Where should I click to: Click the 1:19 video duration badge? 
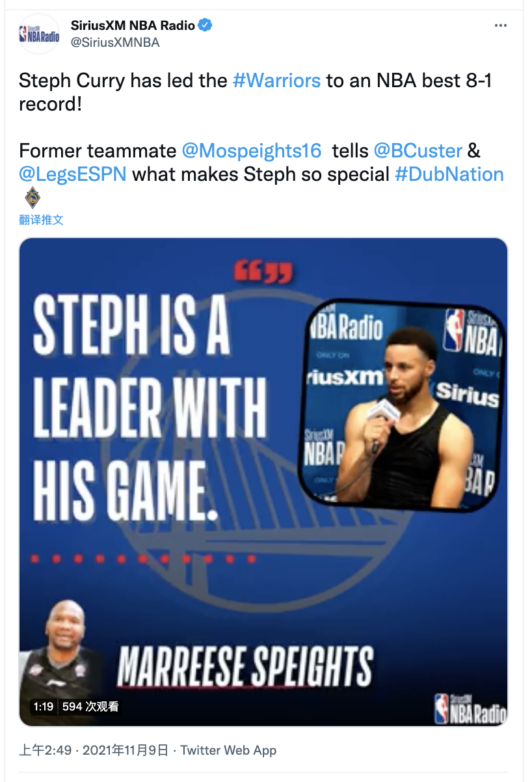click(44, 707)
